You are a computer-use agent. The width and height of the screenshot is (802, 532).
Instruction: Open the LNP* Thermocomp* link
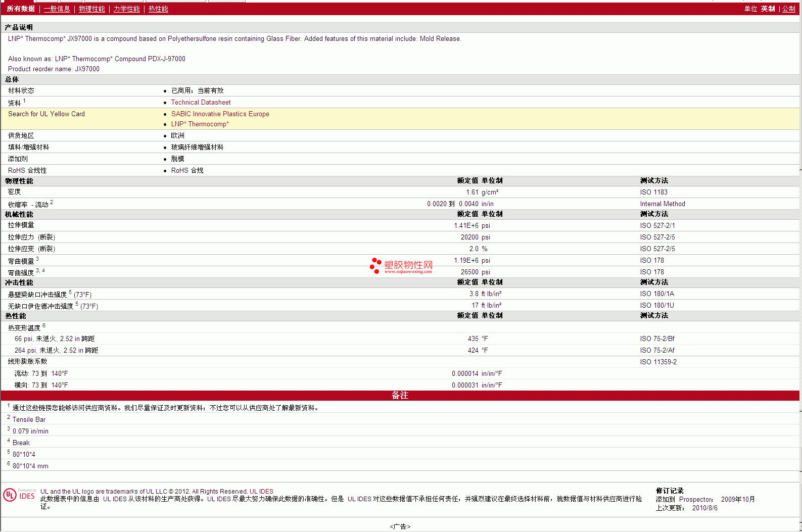200,124
